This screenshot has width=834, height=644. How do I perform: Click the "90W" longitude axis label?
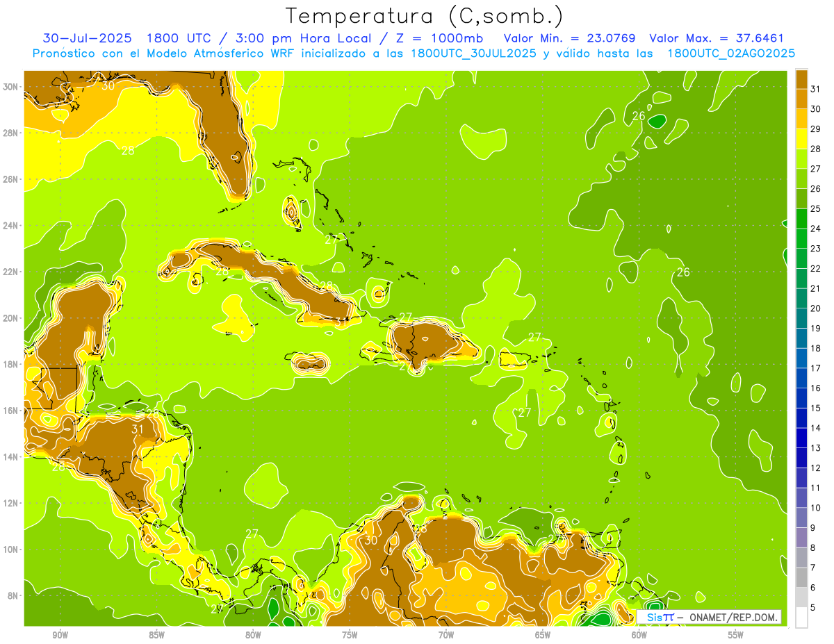click(60, 635)
